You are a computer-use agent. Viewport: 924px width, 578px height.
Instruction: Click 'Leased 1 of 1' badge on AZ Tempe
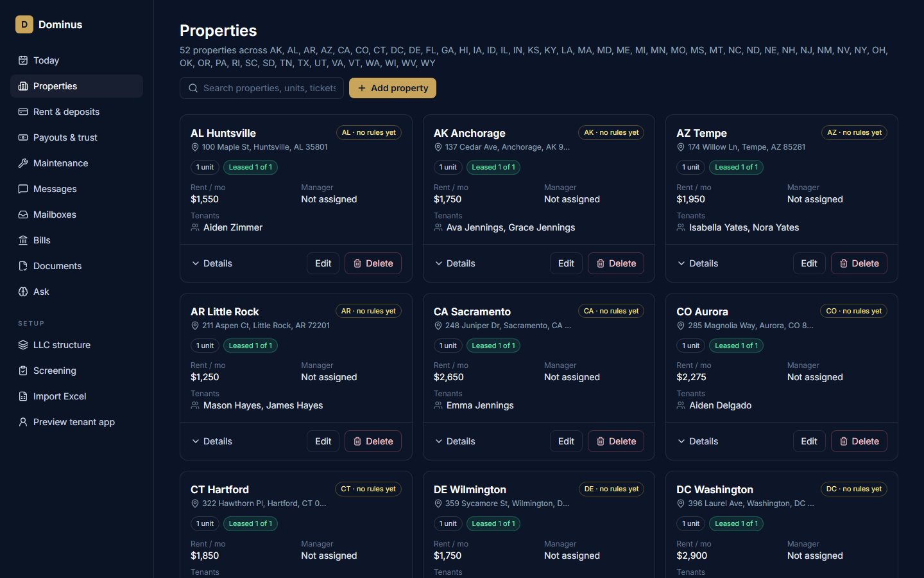click(737, 167)
